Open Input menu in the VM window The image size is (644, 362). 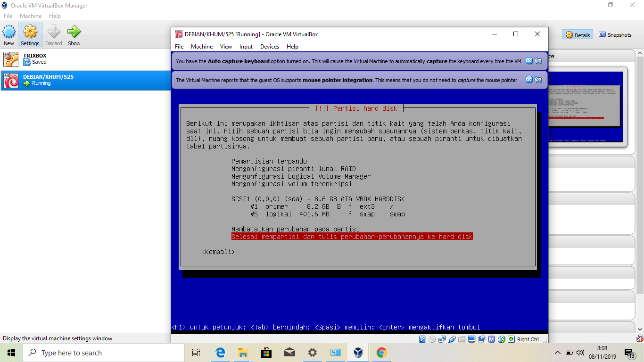coord(246,47)
